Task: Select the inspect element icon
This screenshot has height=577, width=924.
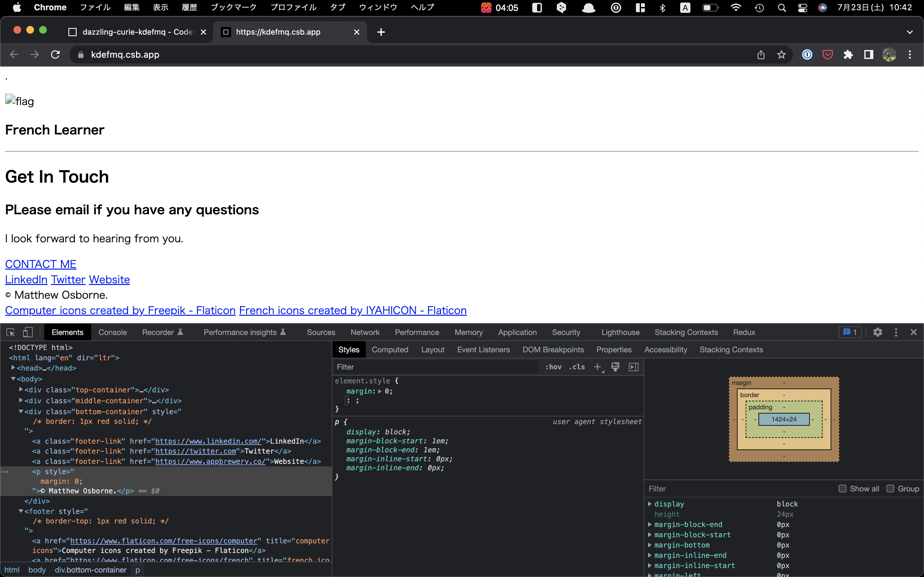Action: point(10,332)
